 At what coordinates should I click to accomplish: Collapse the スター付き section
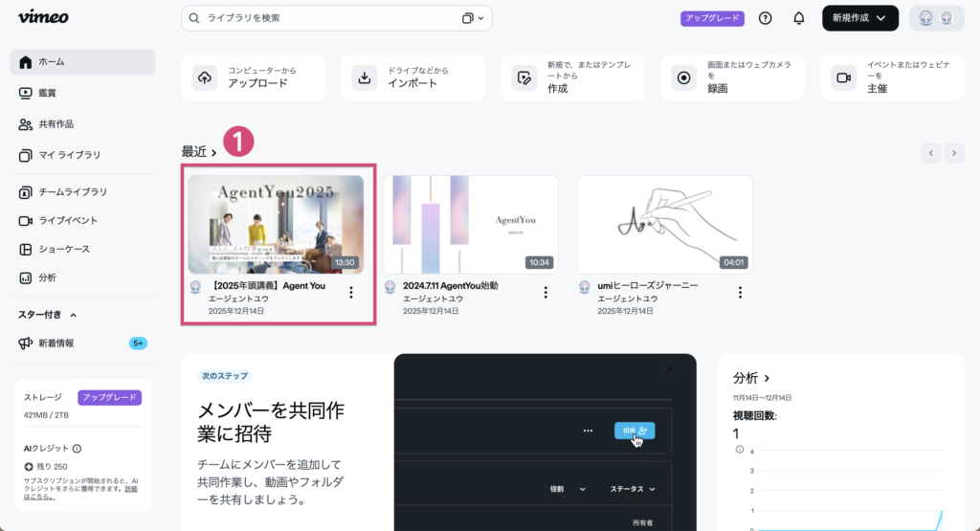(74, 315)
